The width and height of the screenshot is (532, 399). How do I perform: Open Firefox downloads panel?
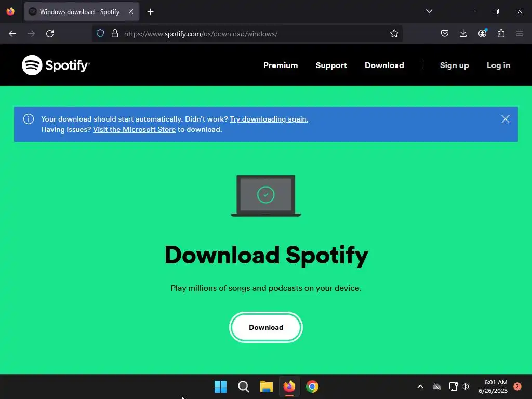click(463, 34)
